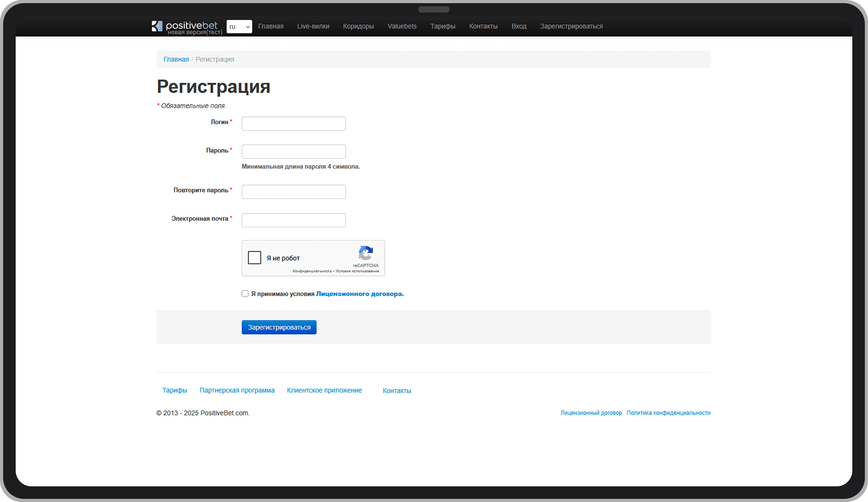Open the Лицензионного договора link
This screenshot has width=868, height=502.
coord(359,294)
